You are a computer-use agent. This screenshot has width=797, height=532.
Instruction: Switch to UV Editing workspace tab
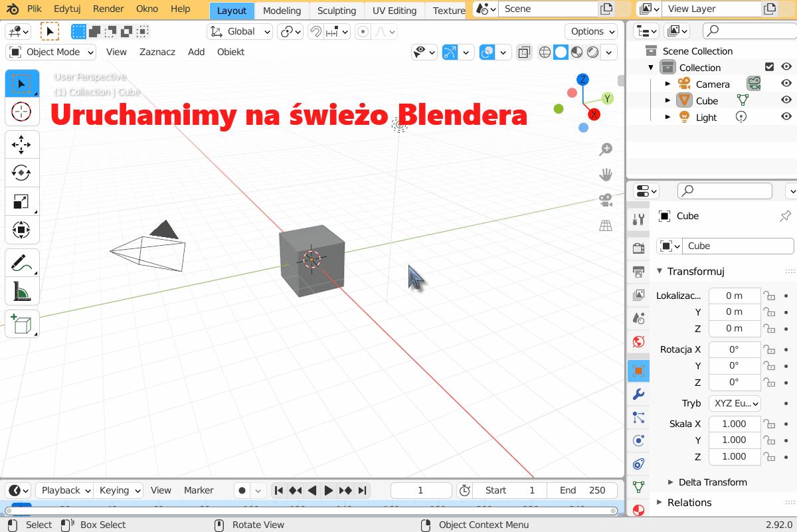tap(395, 11)
